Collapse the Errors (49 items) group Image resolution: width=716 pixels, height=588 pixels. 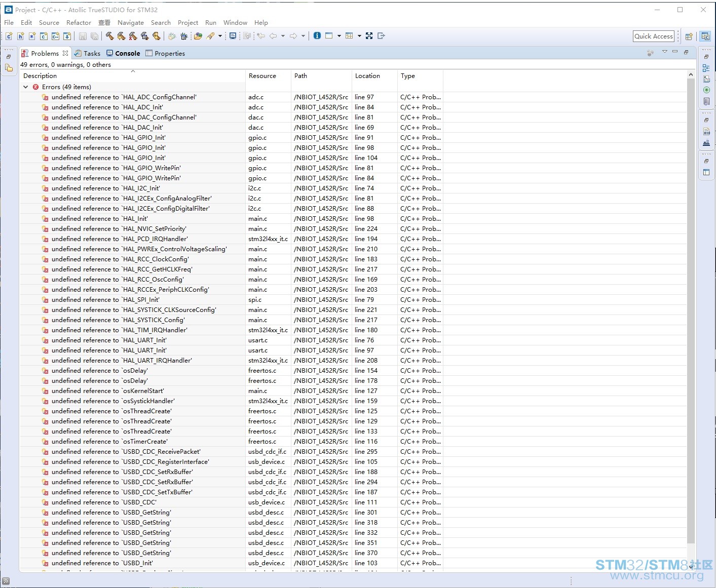click(26, 87)
